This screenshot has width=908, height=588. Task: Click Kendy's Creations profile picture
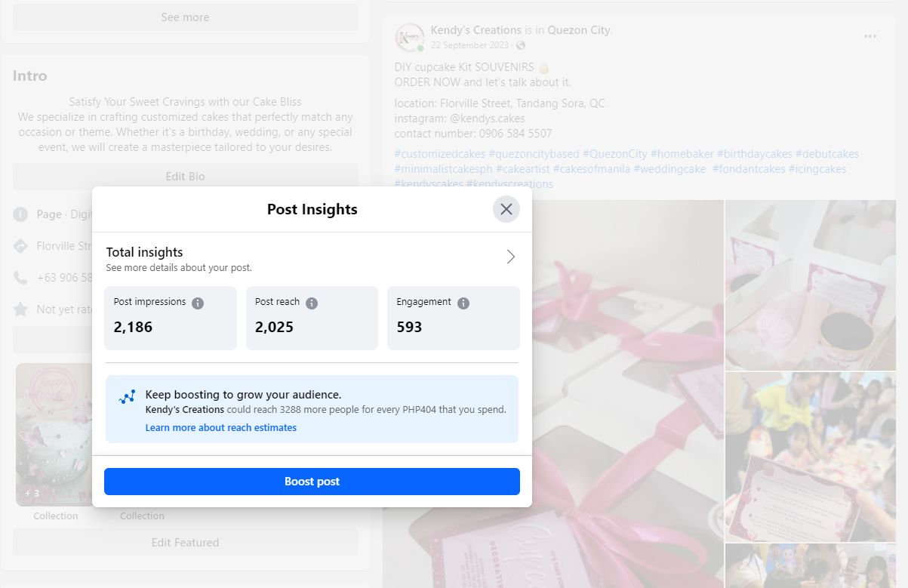(x=410, y=37)
